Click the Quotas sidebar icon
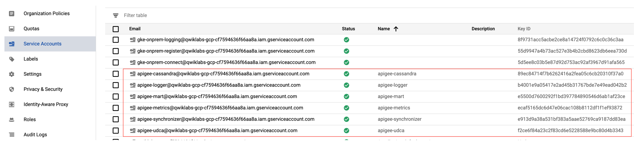644x152 pixels. coord(11,28)
